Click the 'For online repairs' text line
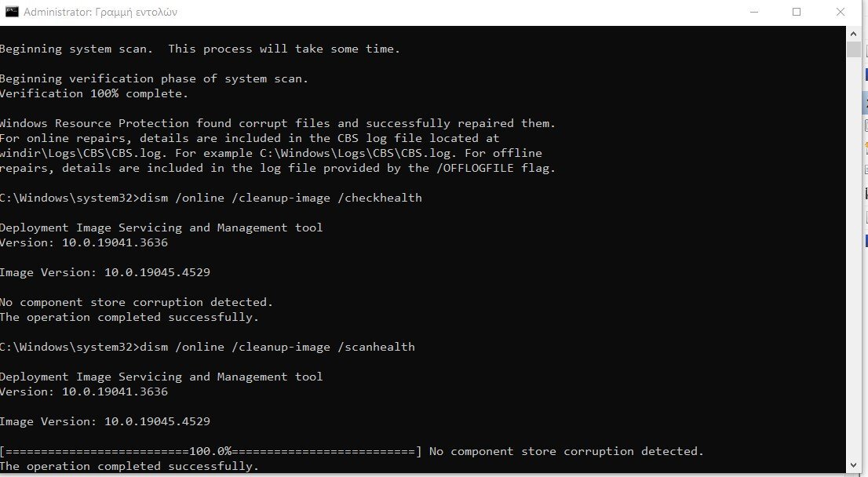Viewport: 868px width, 477px height. coord(250,138)
